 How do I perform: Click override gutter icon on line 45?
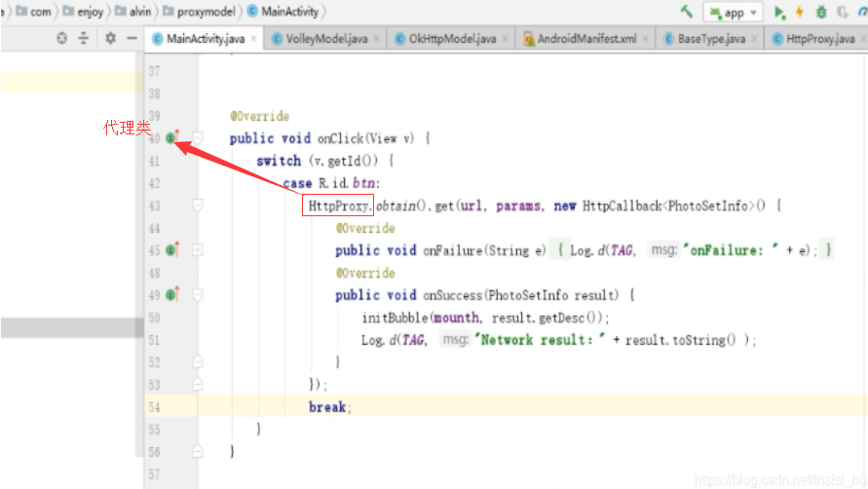172,249
